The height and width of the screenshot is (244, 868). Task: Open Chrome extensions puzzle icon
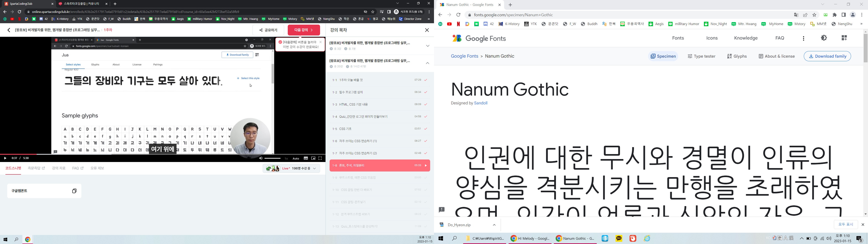coord(835,15)
